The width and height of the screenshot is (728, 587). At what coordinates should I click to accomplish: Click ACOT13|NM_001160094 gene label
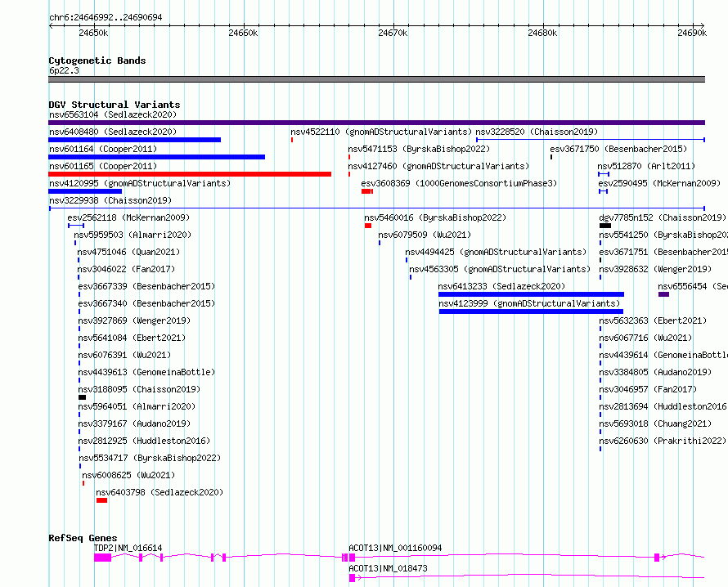pyautogui.click(x=395, y=548)
